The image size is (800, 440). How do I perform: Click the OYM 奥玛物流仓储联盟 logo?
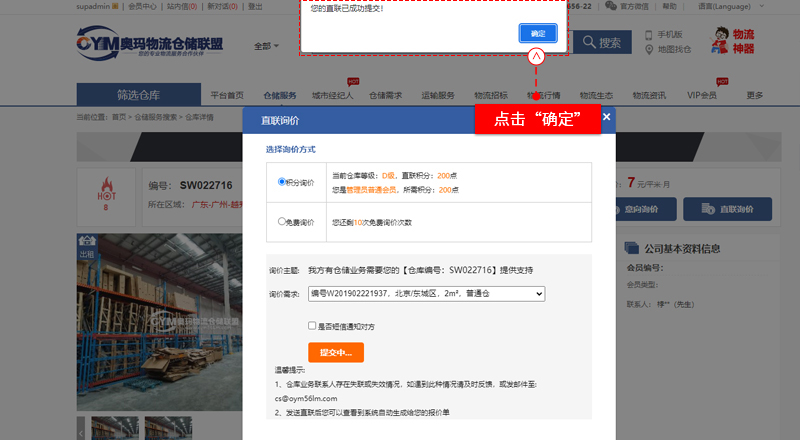tap(150, 44)
